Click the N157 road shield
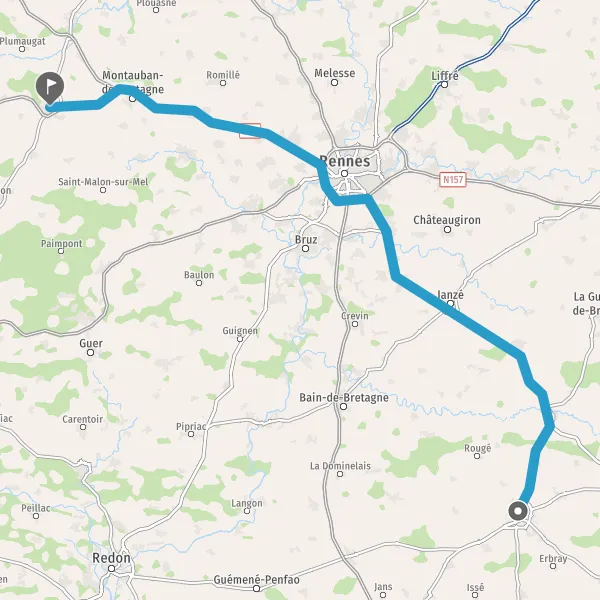 [x=453, y=179]
